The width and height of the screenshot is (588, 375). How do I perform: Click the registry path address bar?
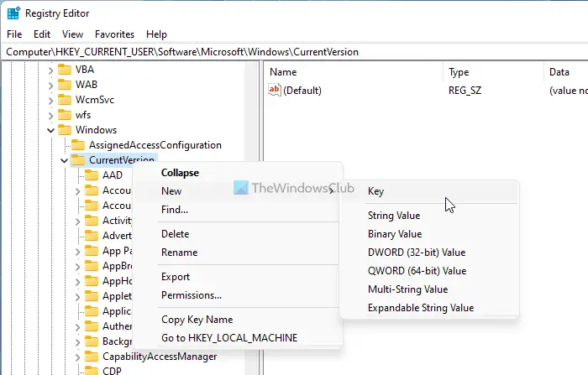295,52
